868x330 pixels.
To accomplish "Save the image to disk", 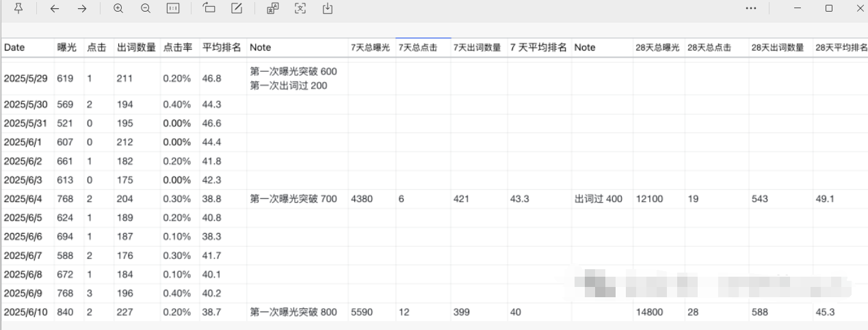I will tap(328, 8).
